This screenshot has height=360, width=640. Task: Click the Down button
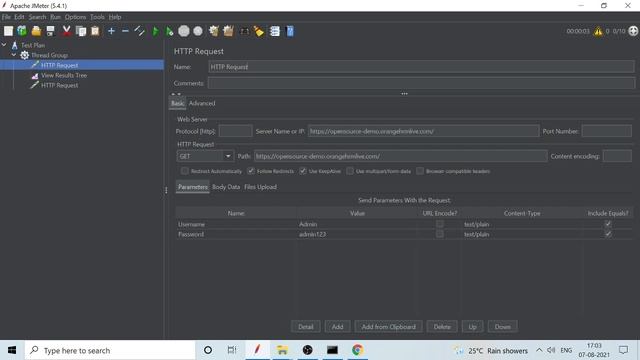point(502,327)
